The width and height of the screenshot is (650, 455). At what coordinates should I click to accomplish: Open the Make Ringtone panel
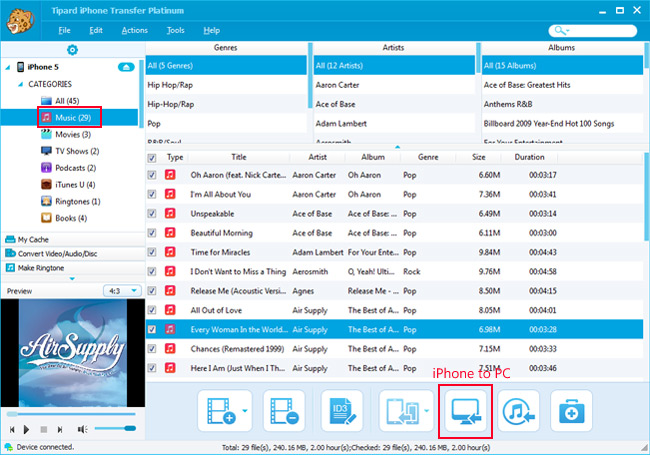45,268
